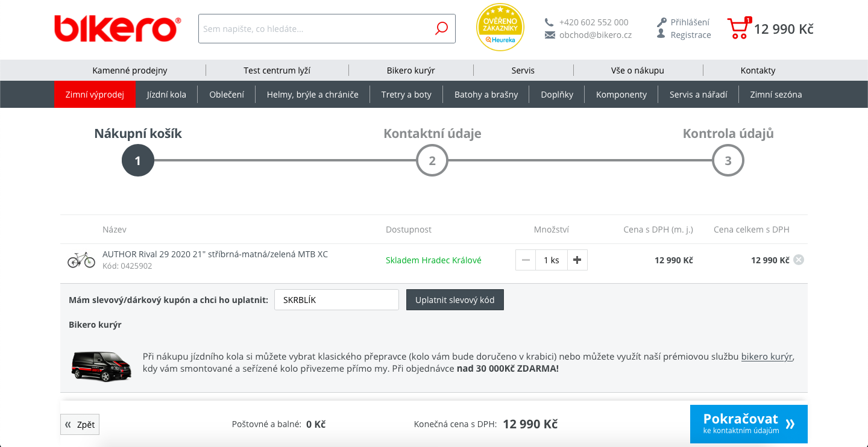Click the phone number +420 602 552 000
The image size is (868, 447).
[x=594, y=22]
